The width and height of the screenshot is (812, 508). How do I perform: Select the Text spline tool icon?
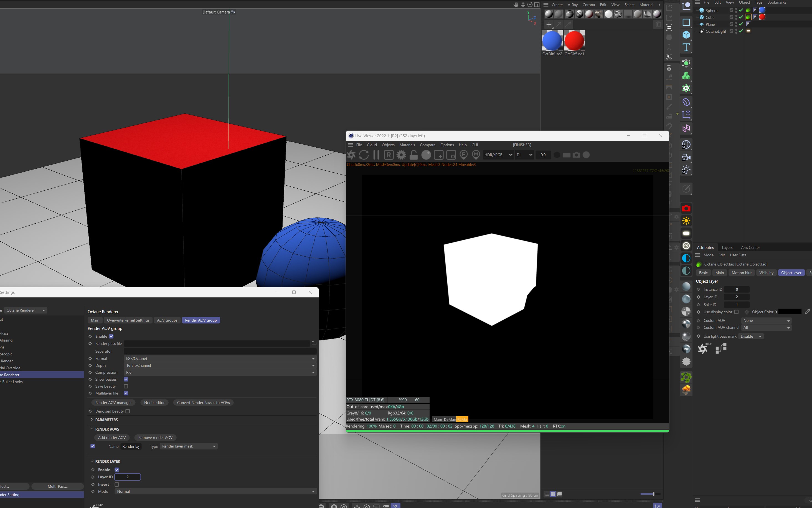686,47
